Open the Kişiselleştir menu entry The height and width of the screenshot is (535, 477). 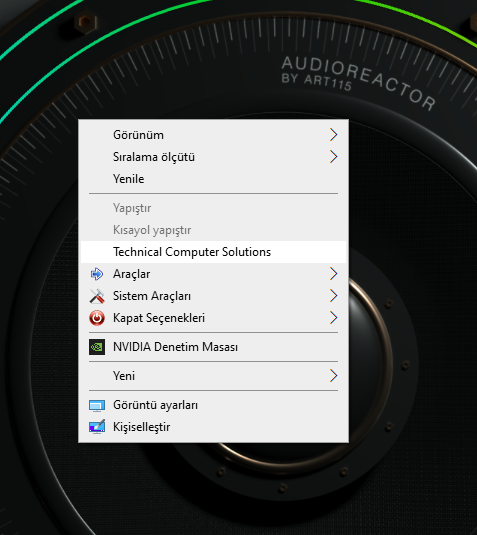point(213,427)
